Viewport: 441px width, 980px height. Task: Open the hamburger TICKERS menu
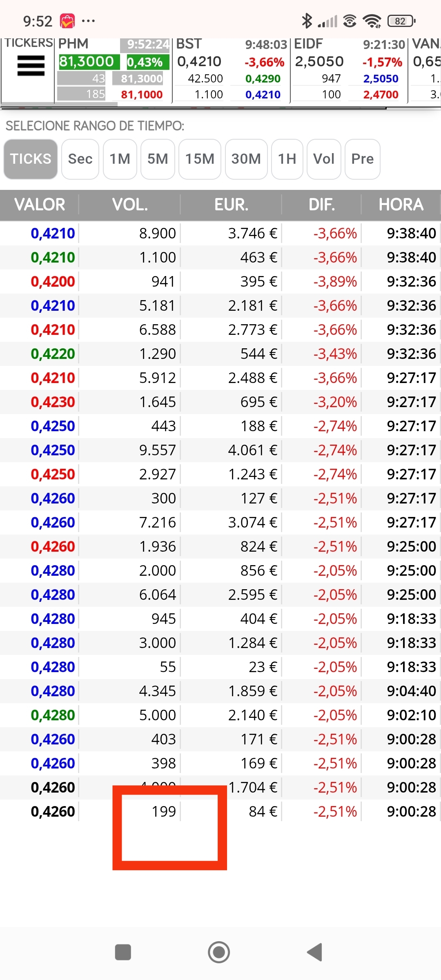[x=31, y=66]
